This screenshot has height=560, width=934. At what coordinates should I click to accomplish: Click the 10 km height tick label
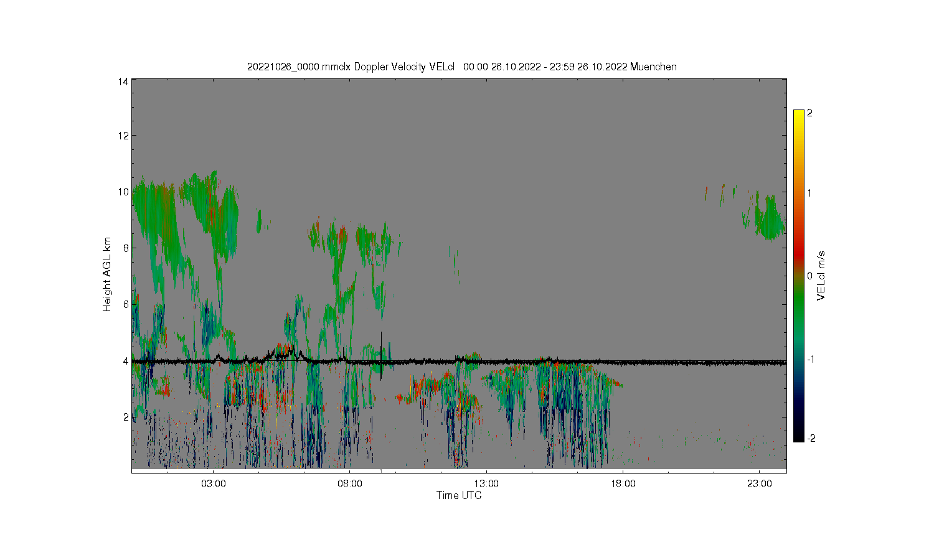click(124, 192)
